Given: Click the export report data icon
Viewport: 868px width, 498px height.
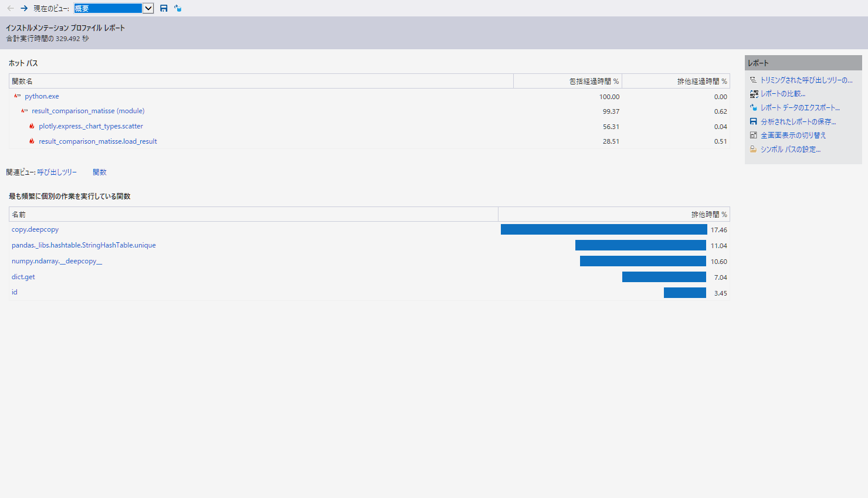Looking at the screenshot, I should tap(754, 108).
